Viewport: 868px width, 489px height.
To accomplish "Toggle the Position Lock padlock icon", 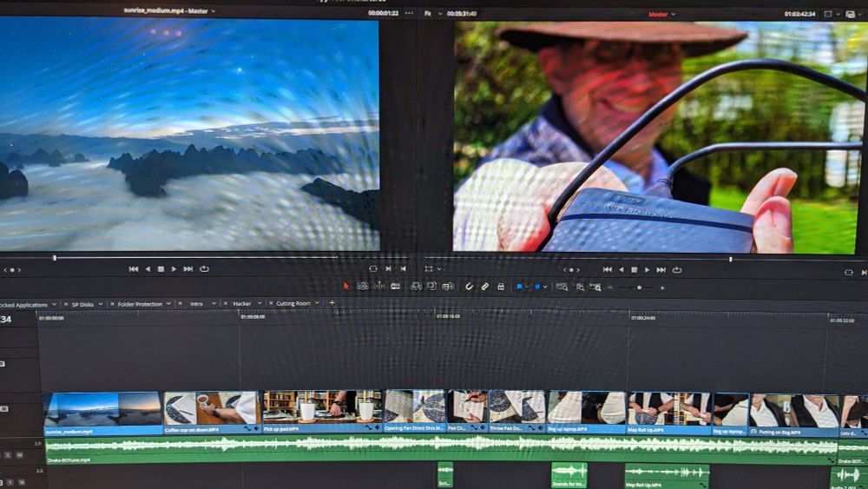I will click(x=501, y=287).
